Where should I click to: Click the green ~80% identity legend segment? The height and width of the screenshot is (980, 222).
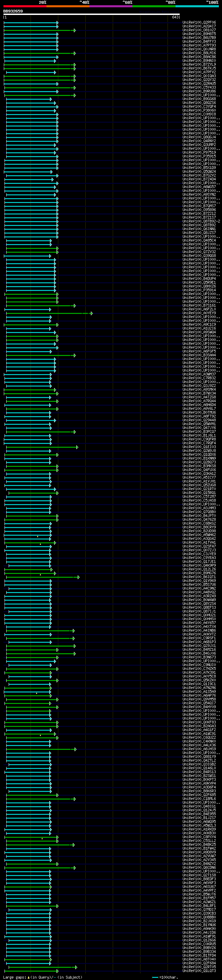[154, 6]
